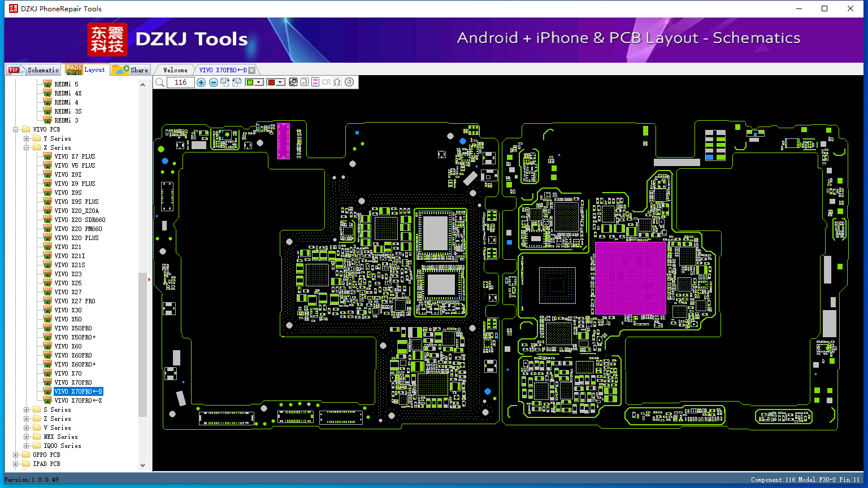This screenshot has width=868, height=488.
Task: Expand the OPPO PCB folder
Action: 16,455
